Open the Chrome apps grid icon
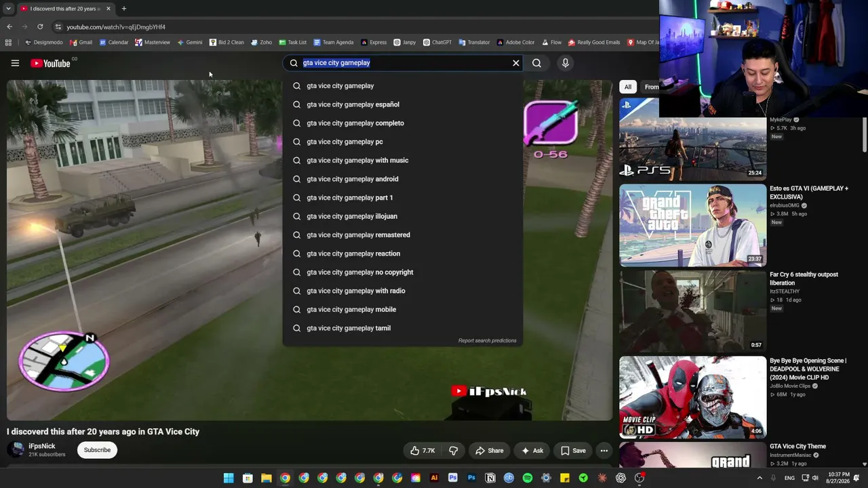This screenshot has height=488, width=868. point(8,42)
